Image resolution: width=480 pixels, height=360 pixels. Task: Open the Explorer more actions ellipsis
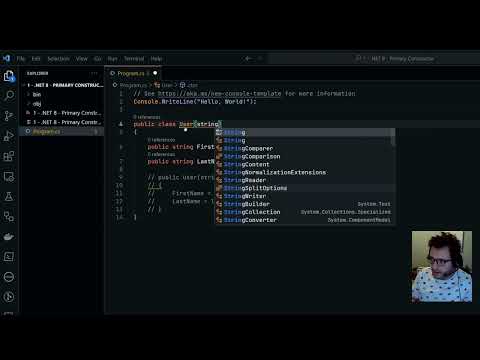click(x=94, y=73)
